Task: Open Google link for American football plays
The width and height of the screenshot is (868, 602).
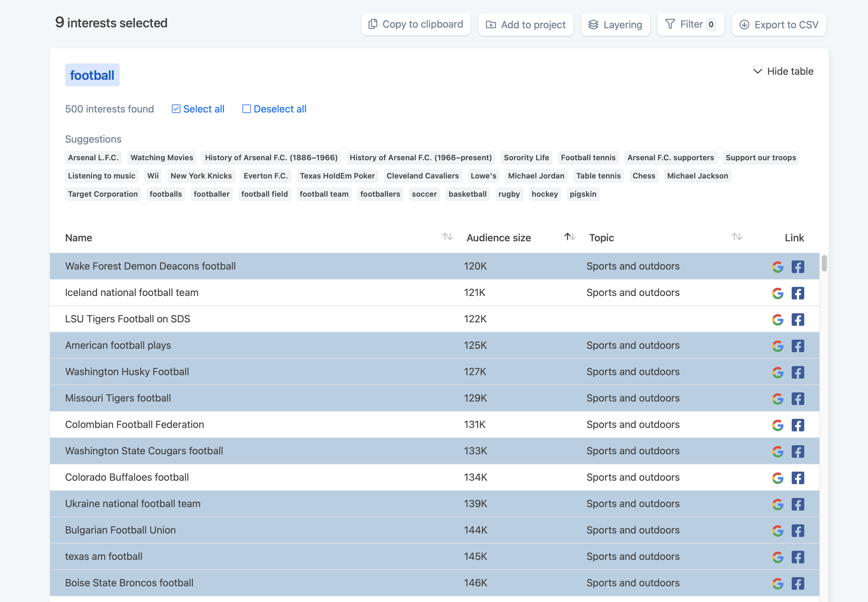Action: [x=777, y=346]
